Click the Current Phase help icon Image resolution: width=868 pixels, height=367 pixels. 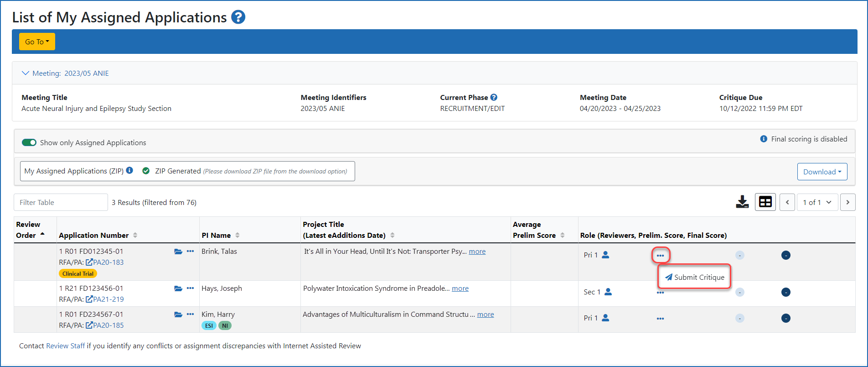click(494, 97)
